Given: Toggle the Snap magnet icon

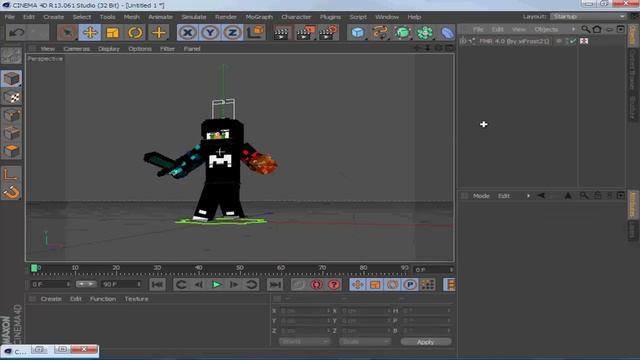Looking at the screenshot, I should (x=11, y=192).
